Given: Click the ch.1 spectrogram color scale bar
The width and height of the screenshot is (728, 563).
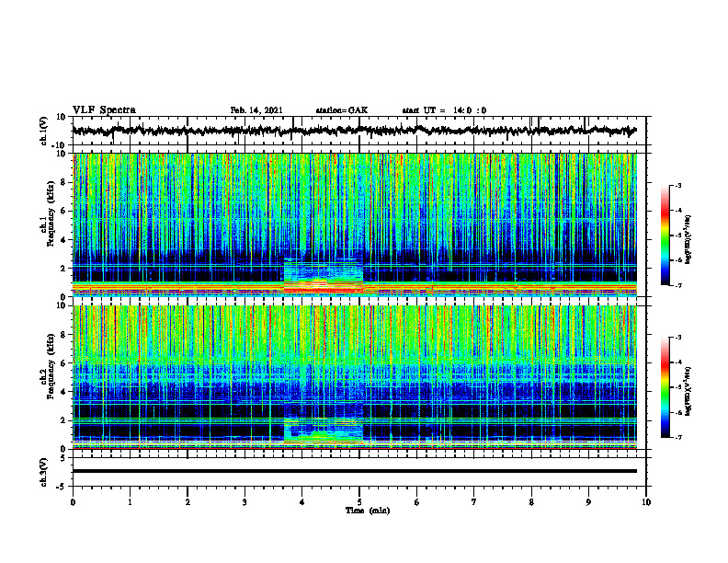Looking at the screenshot, I should point(665,236).
